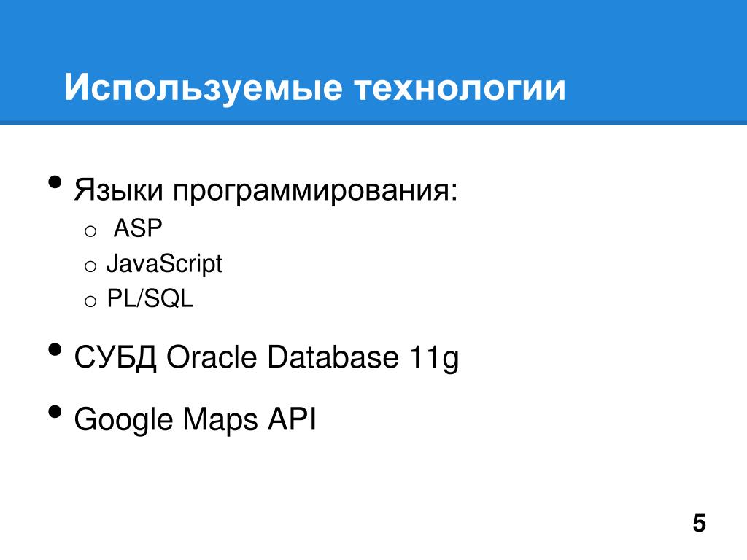747x560 pixels.
Task: Click the filled bullet before 'Google Maps API'
Action: pos(55,411)
